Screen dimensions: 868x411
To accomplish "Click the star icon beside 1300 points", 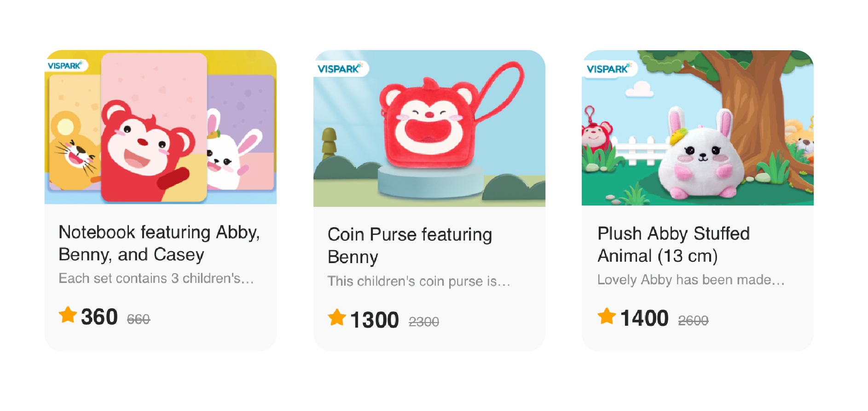I will click(337, 317).
